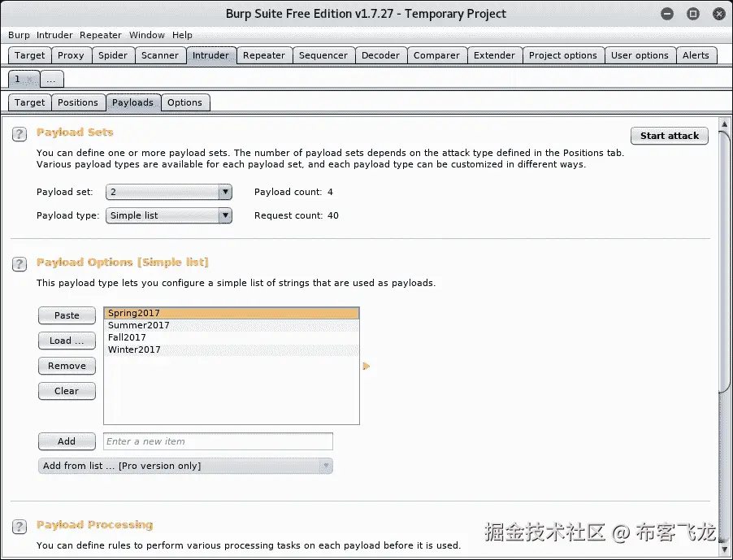
Task: Click the Paste button
Action: [67, 315]
